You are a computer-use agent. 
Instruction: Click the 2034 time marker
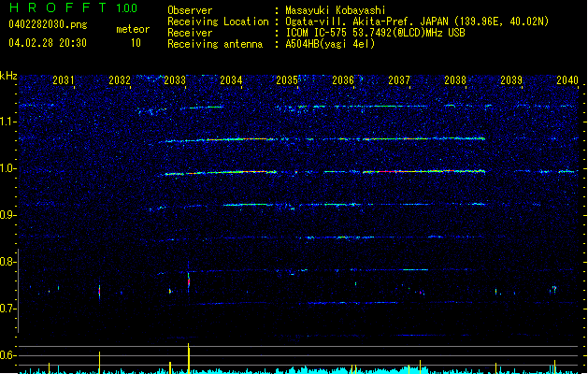231,80
